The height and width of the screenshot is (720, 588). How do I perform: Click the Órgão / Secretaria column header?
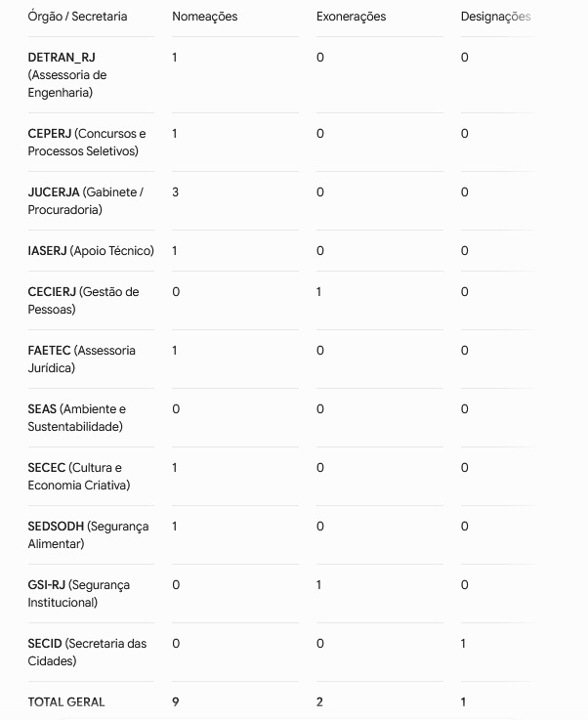pyautogui.click(x=77, y=17)
